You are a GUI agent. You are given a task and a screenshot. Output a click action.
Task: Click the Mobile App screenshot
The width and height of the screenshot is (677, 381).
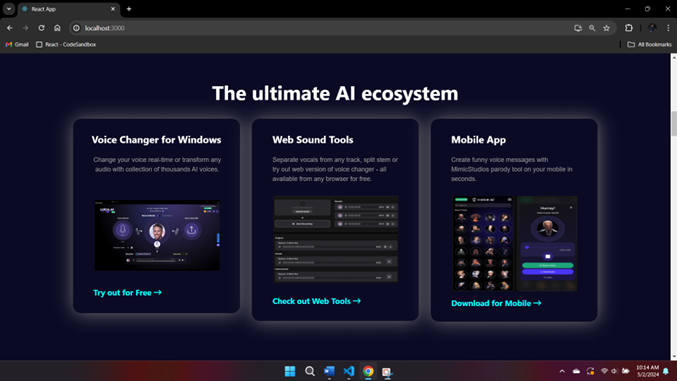(514, 243)
